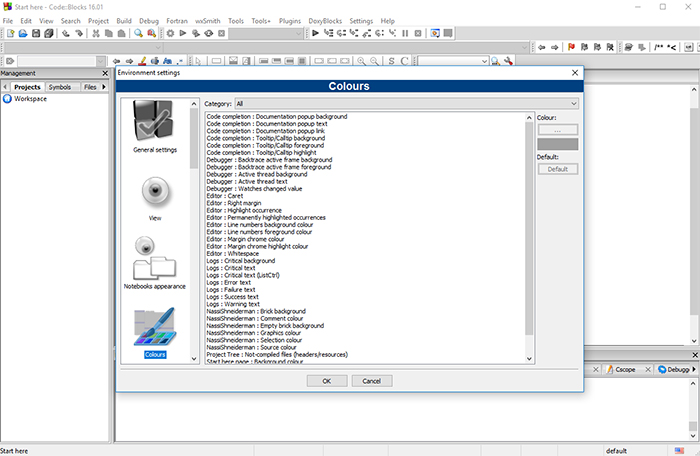Select the View settings icon
Screen dimensions: 700x456
tap(155, 193)
